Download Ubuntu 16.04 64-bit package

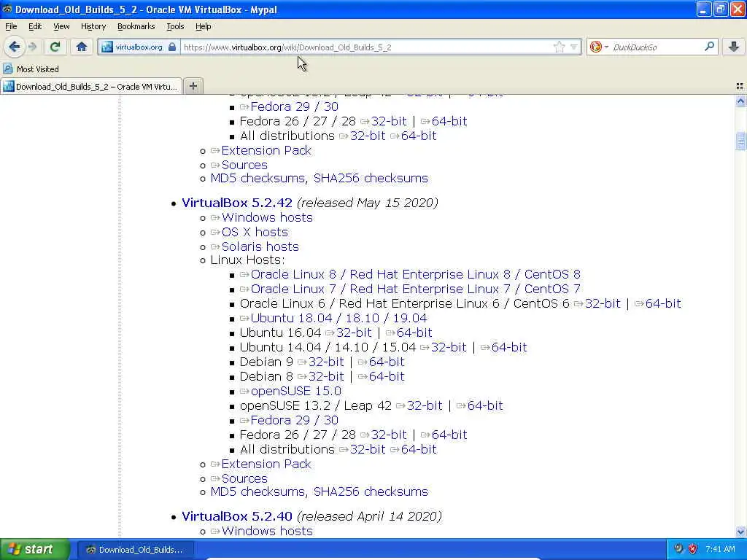point(414,332)
